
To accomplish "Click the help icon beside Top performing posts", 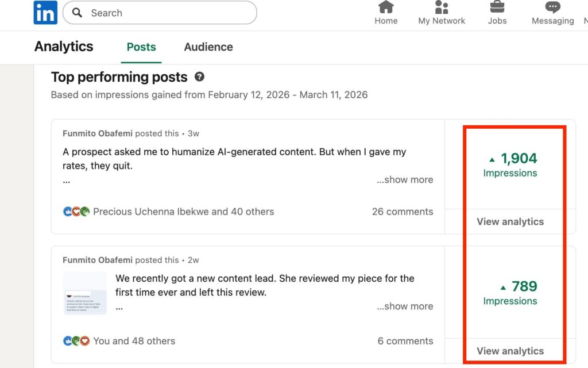I will pos(199,76).
